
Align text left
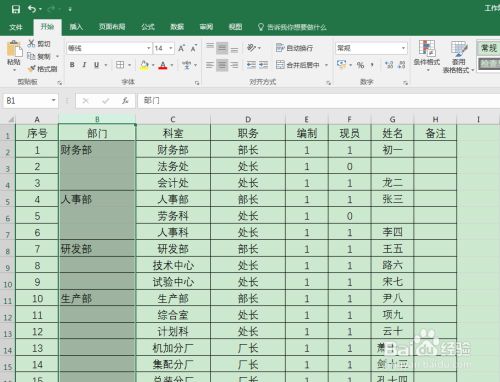[x=210, y=65]
